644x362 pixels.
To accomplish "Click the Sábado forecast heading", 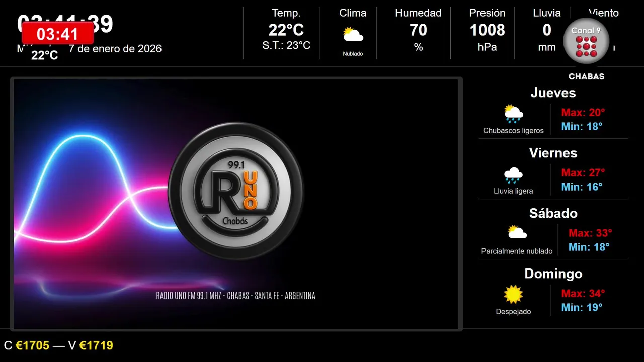I will point(553,213).
